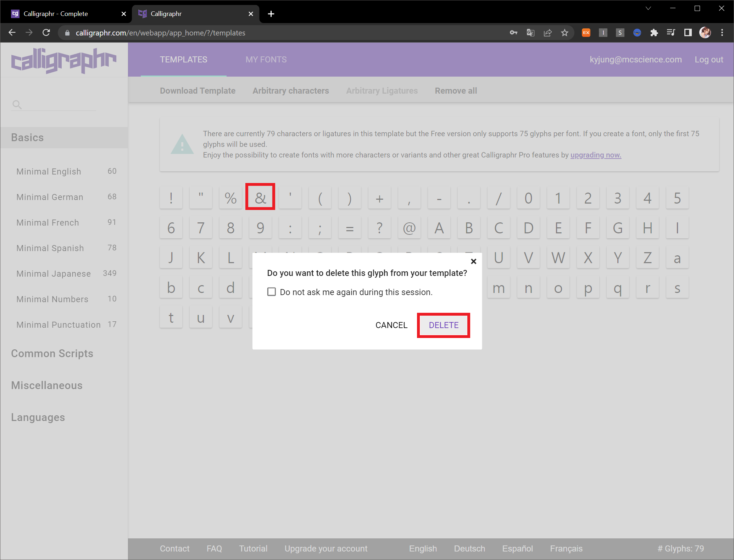Screen dimensions: 734x560
Task: Click the search magnifier icon in sidebar
Action: (x=17, y=105)
